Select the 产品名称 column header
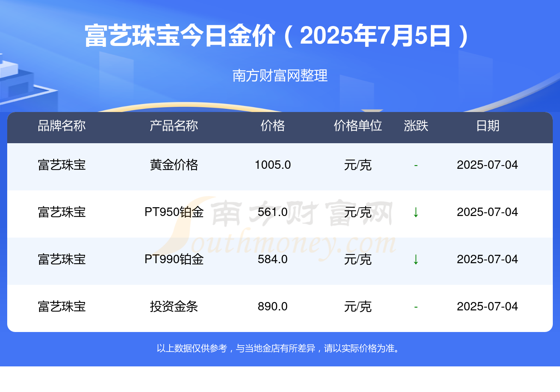This screenshot has width=560, height=392. click(174, 126)
